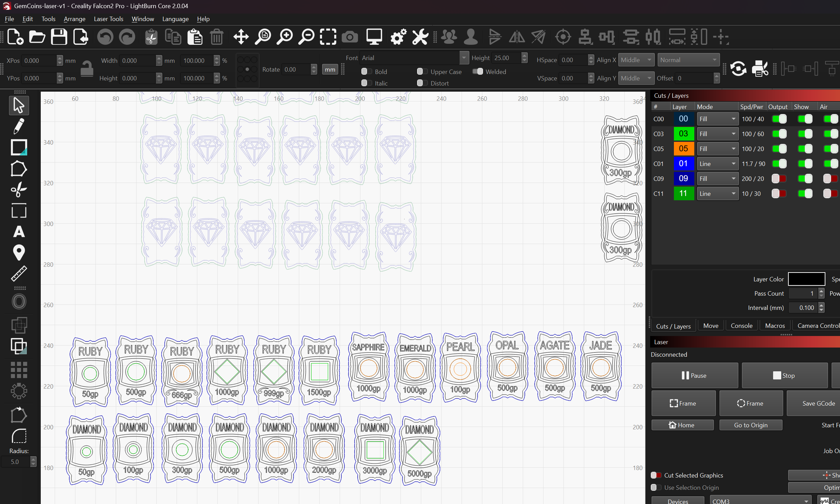Screen dimensions: 840x504
Task: Select the Create Text tool
Action: [19, 232]
